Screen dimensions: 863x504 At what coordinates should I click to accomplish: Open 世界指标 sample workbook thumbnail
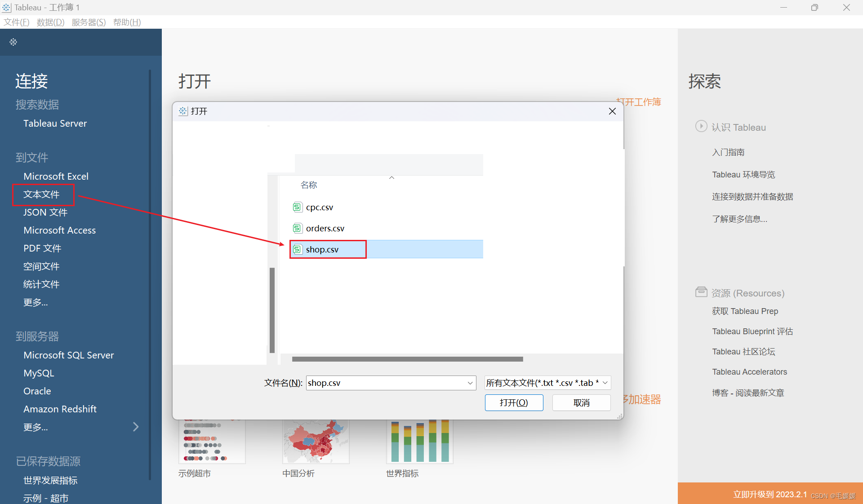tap(419, 442)
